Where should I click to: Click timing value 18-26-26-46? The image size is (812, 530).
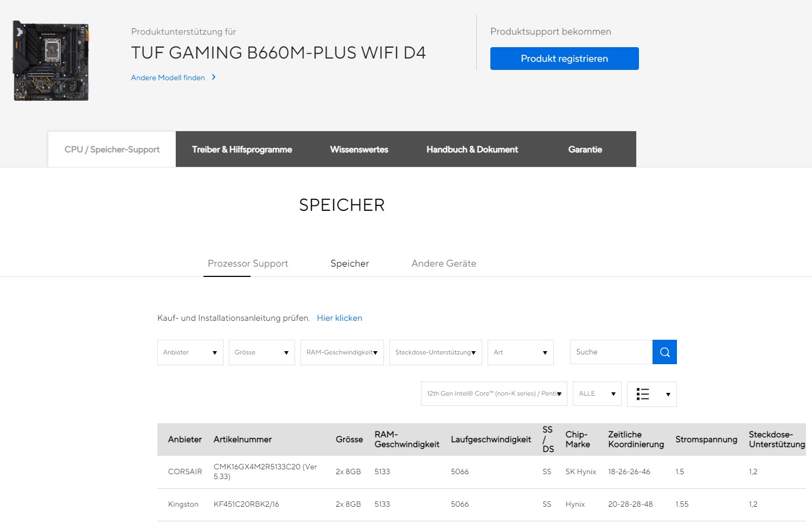click(629, 472)
